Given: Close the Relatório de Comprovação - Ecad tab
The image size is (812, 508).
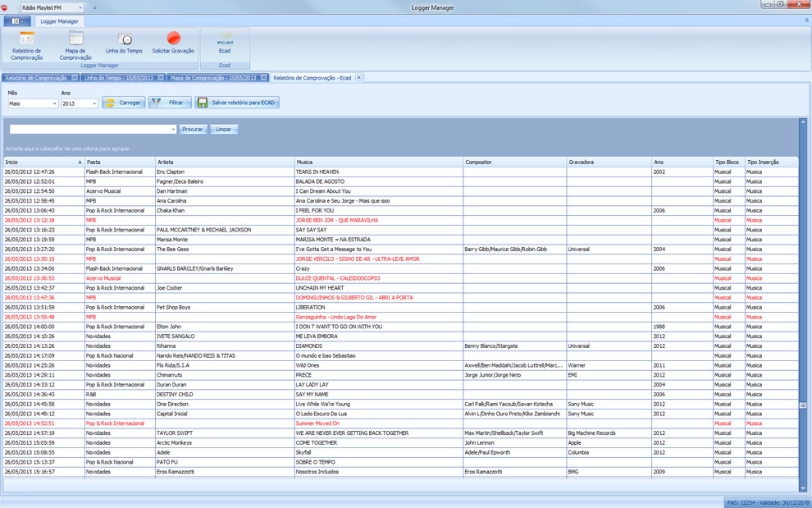Looking at the screenshot, I should click(x=358, y=77).
